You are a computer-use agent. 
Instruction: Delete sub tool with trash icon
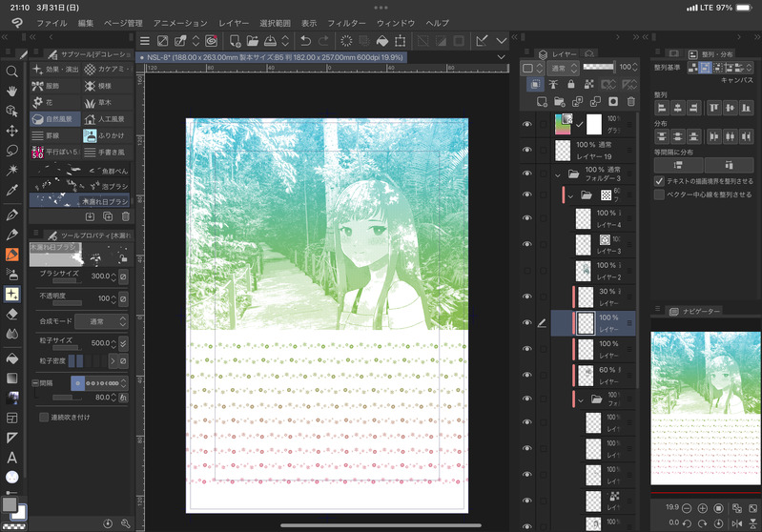[125, 216]
